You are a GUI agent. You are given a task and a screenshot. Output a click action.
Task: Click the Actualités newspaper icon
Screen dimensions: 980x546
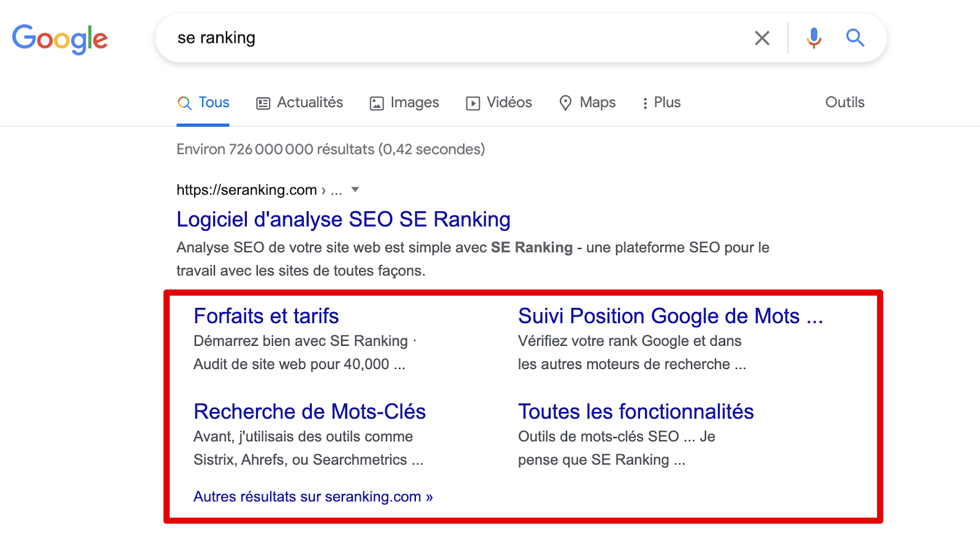263,103
